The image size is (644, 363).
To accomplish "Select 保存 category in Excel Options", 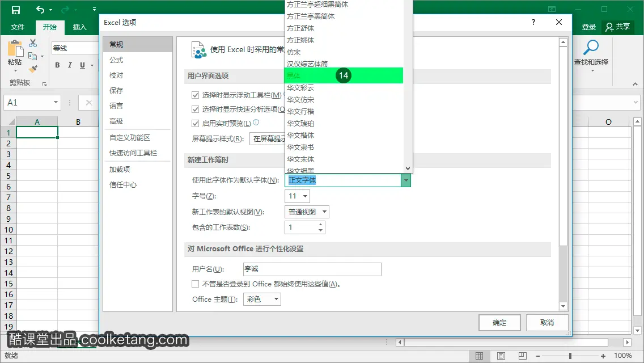I will point(138,90).
